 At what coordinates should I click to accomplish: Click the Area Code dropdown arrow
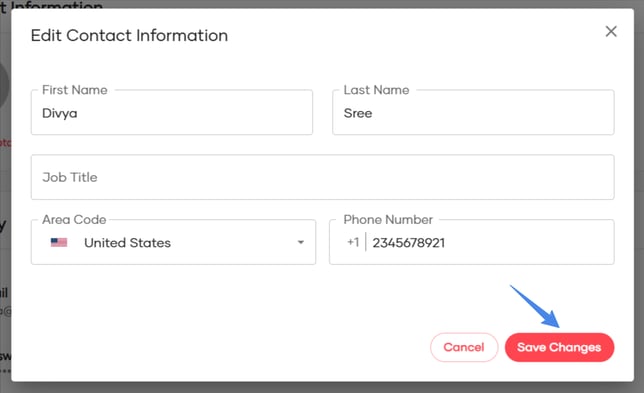click(301, 242)
